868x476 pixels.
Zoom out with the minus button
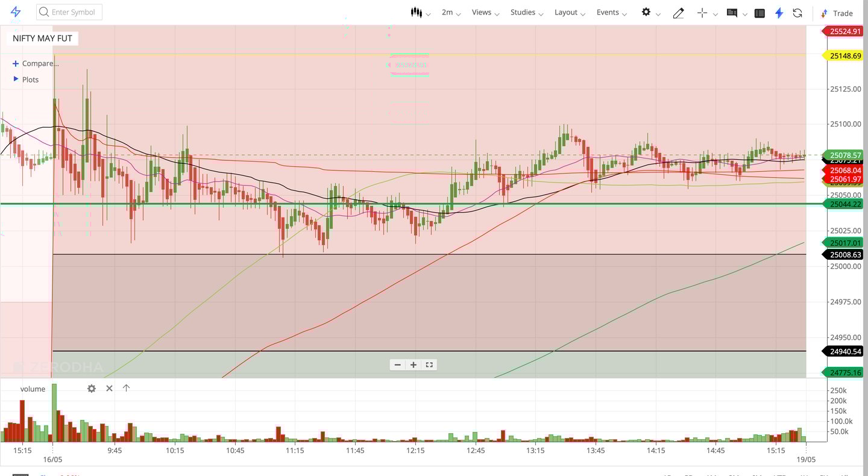(397, 365)
